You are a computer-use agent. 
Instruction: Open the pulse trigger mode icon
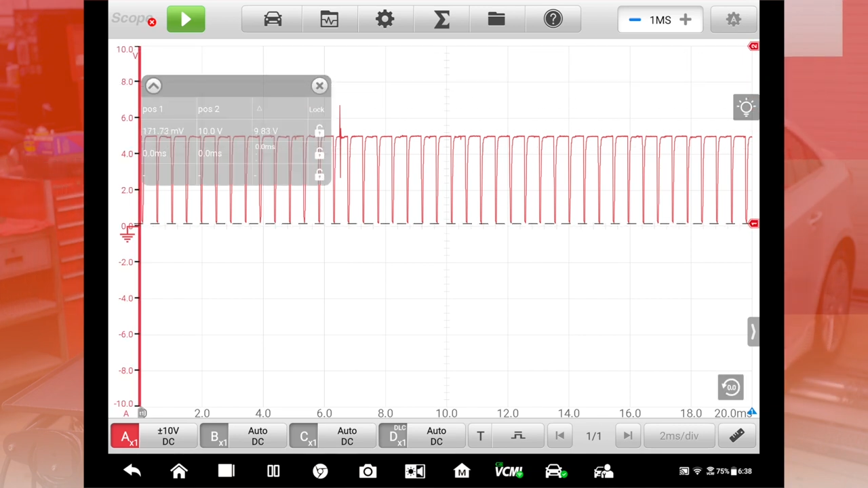coord(518,436)
